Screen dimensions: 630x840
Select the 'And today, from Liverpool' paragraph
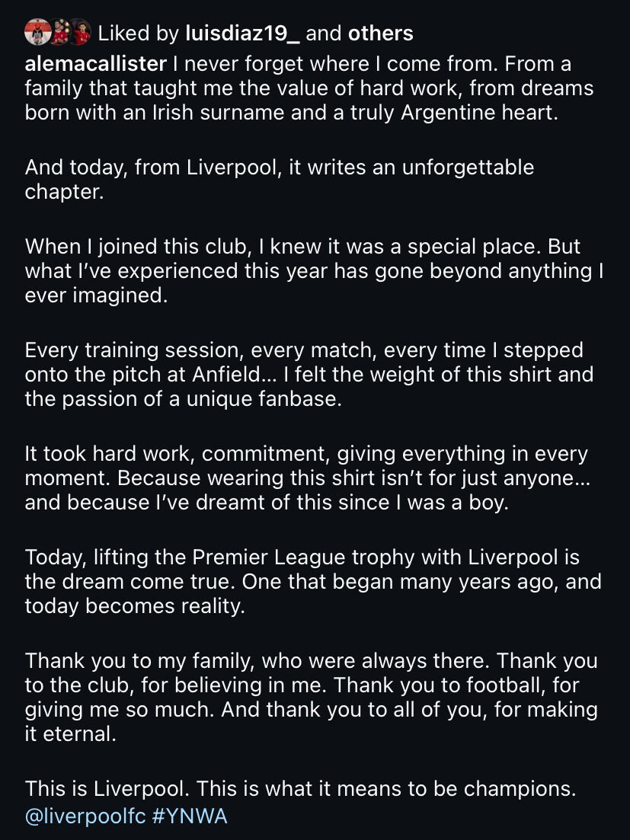point(279,180)
